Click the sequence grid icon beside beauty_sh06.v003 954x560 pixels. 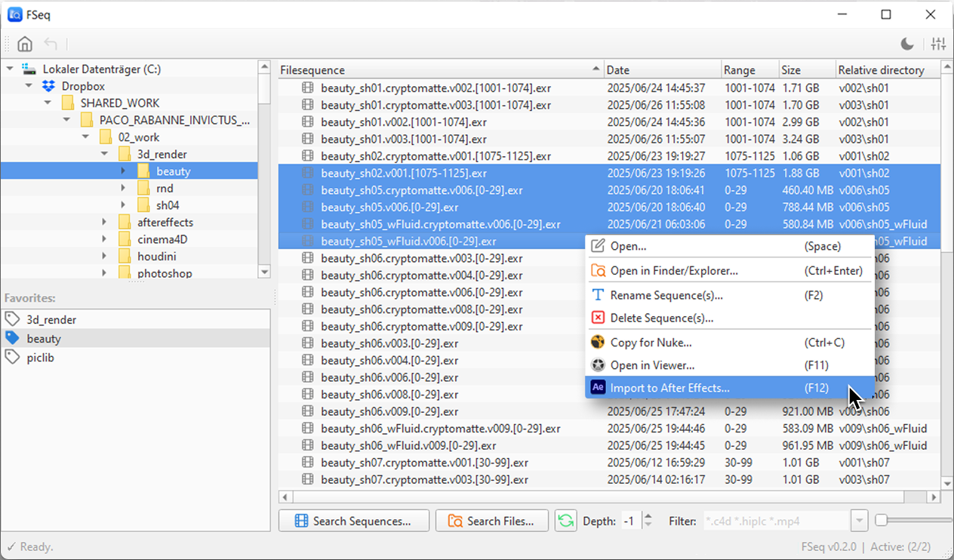tap(307, 343)
